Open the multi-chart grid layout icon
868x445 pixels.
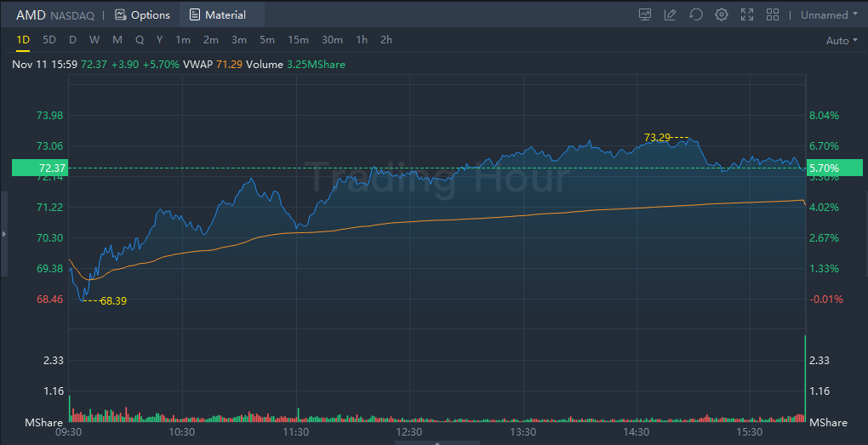(773, 14)
